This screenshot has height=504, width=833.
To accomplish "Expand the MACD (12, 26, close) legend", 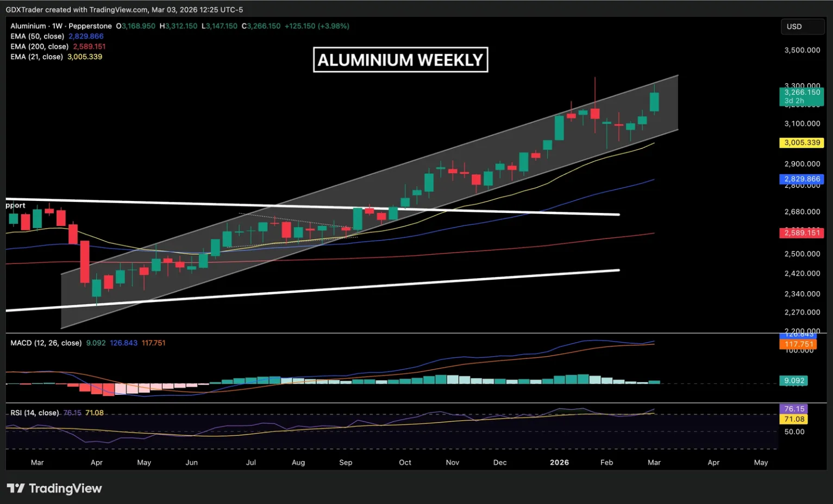I will pyautogui.click(x=46, y=343).
